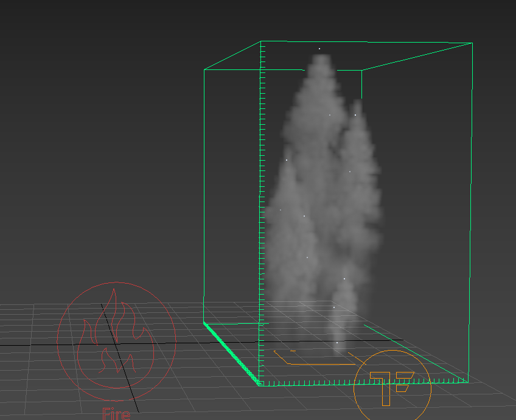Click the grey vertical right edge of simulator

point(471,213)
